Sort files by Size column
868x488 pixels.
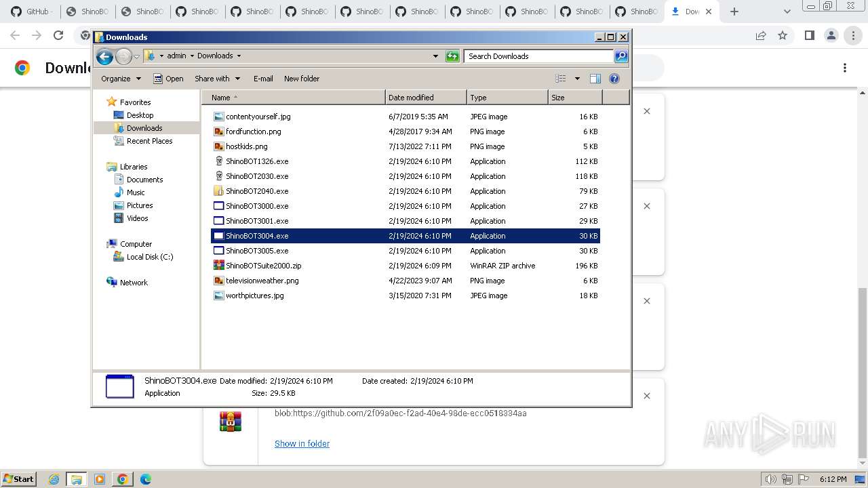pyautogui.click(x=575, y=98)
